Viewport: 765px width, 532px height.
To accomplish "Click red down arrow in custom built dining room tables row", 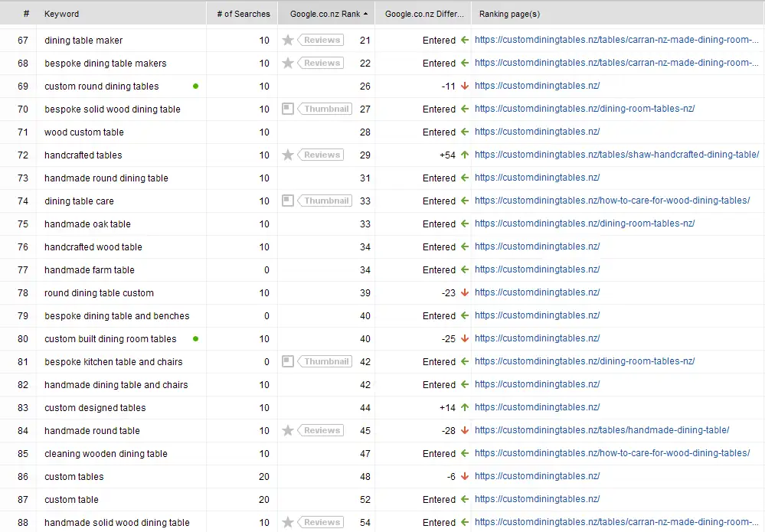I will 465,338.
